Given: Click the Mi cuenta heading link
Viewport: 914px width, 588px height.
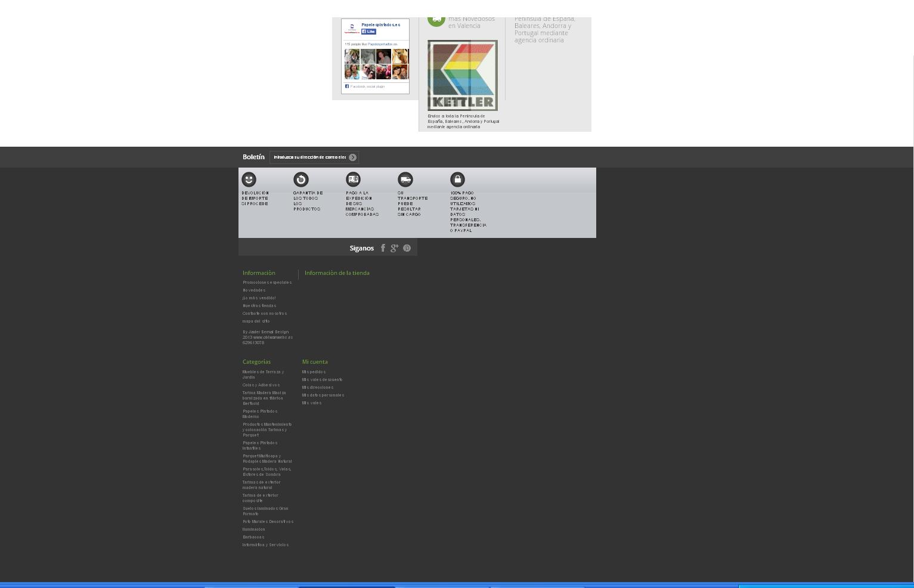Looking at the screenshot, I should [315, 362].
